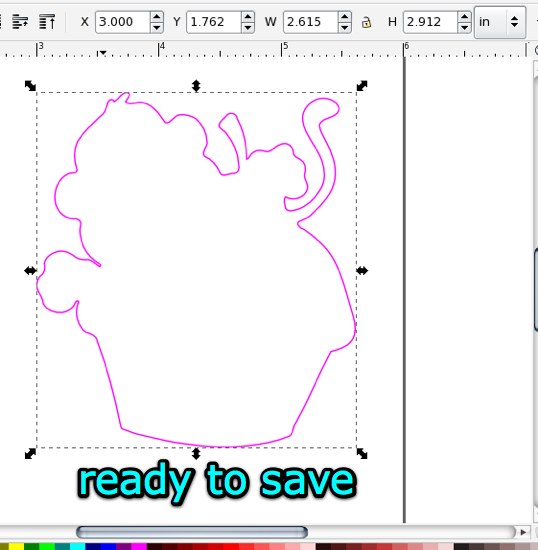Pick the lime green palette swatch
Viewport: 538px width, 550px height.
click(47, 546)
